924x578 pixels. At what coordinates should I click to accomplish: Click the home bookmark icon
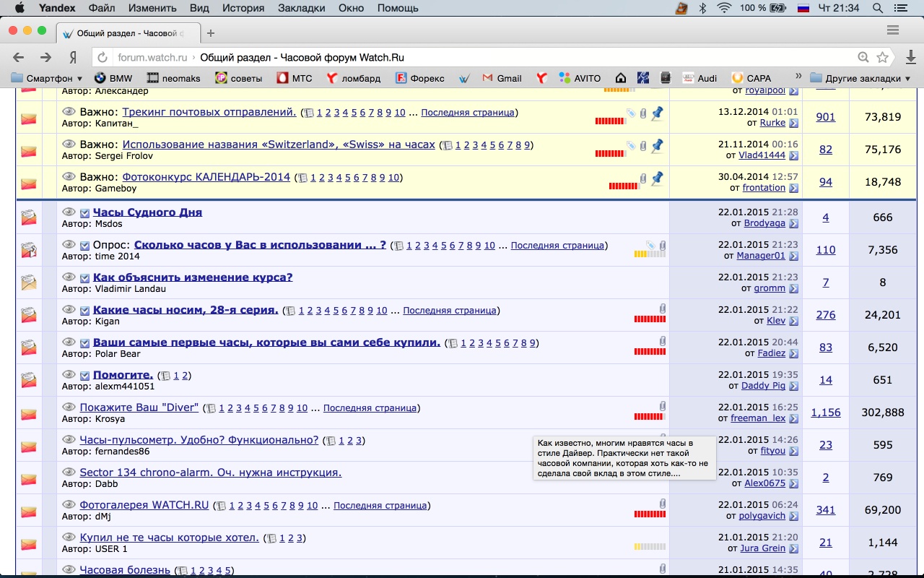tap(621, 78)
